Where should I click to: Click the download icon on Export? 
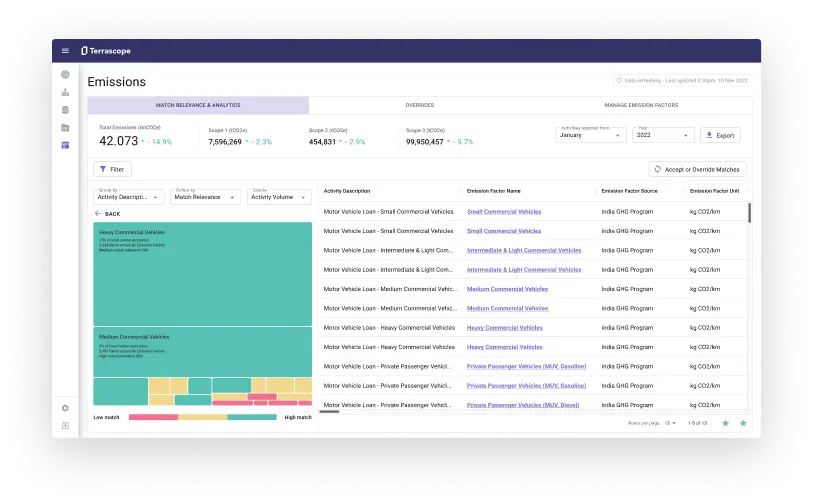coord(709,135)
